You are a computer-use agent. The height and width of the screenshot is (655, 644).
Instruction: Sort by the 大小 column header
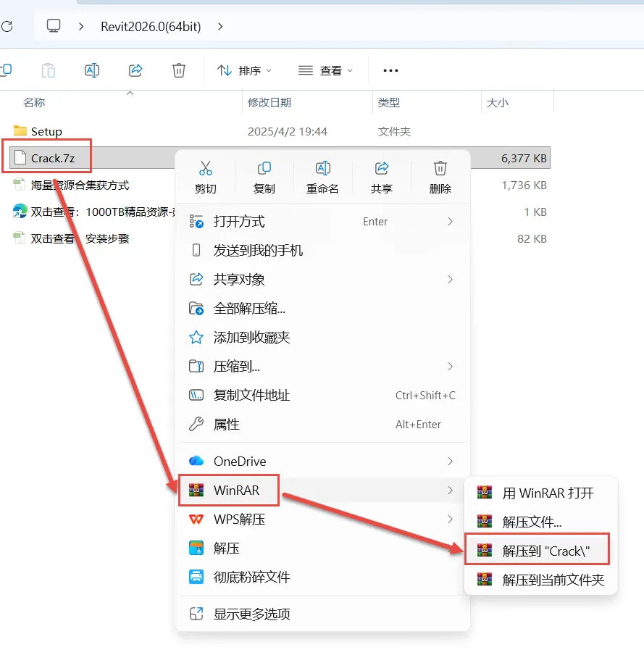[498, 102]
